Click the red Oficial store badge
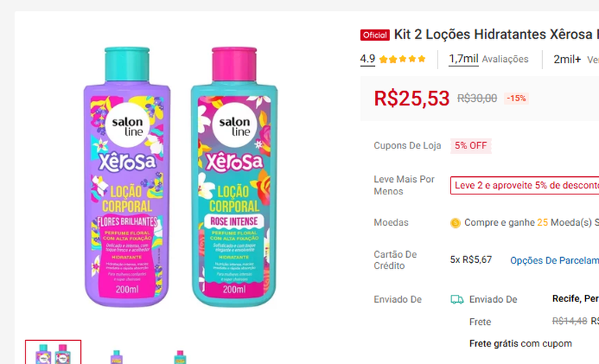Screen dimensions: 599x364 (375, 35)
